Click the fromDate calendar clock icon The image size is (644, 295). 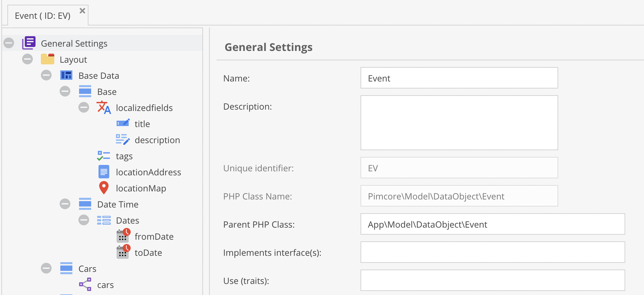(x=123, y=236)
